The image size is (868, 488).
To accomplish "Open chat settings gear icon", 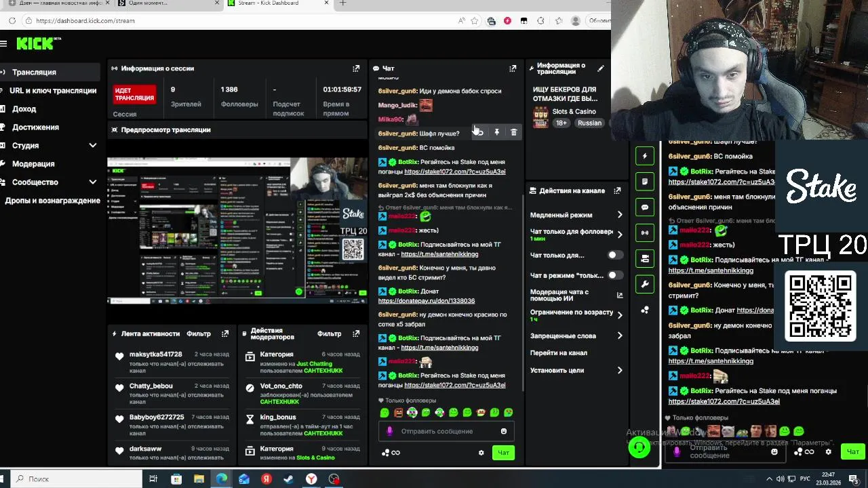I will pyautogui.click(x=481, y=453).
